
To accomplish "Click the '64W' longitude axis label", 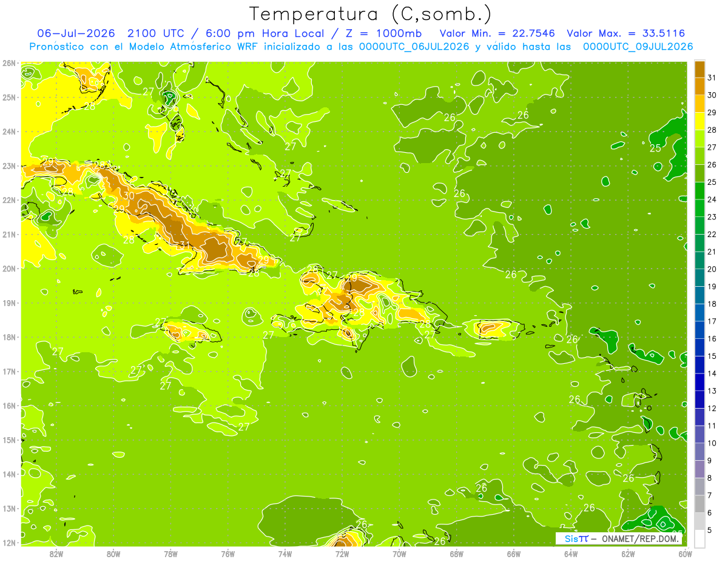I will click(x=571, y=554).
